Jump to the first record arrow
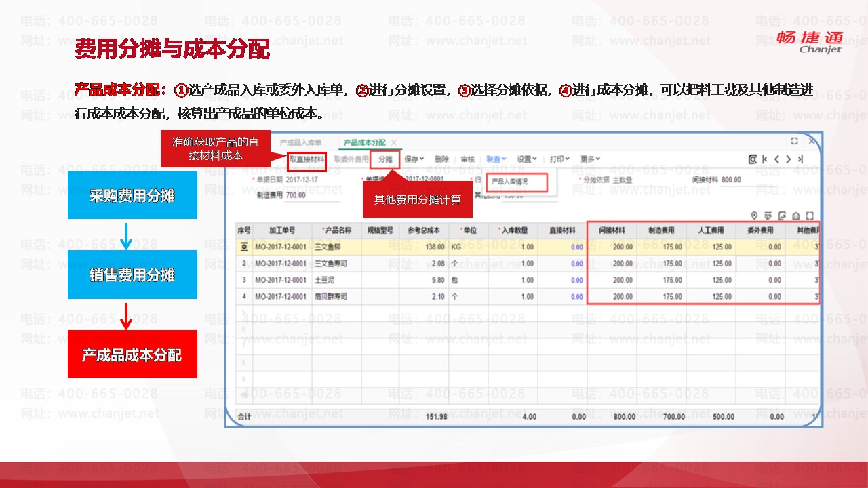Viewport: 868px width, 488px height. (766, 159)
